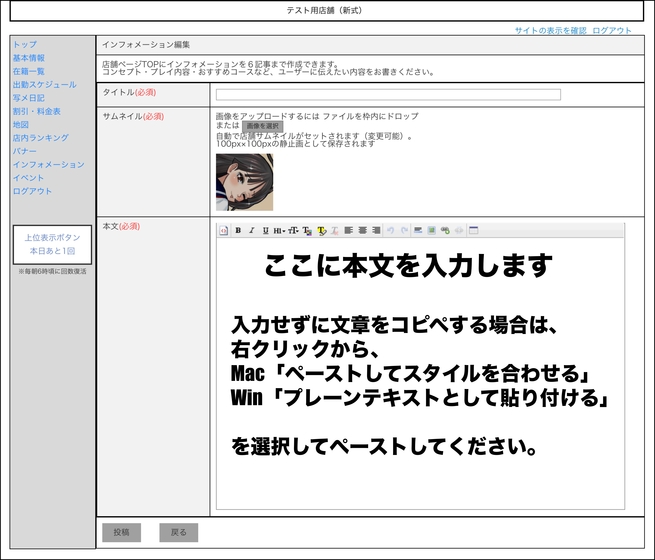
Task: Open 写メ日記 in the sidebar
Action: click(28, 98)
